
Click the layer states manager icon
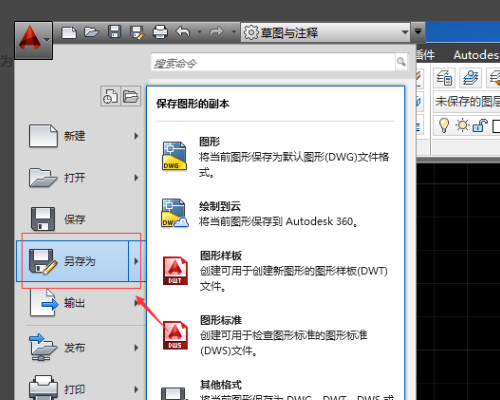470,78
